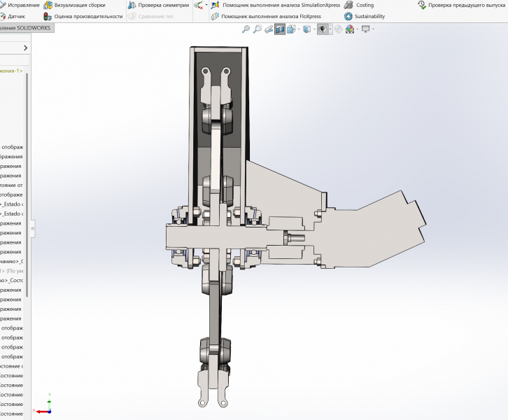Open Display Style dropdown arrow
The image size is (508, 420).
tap(314, 29)
